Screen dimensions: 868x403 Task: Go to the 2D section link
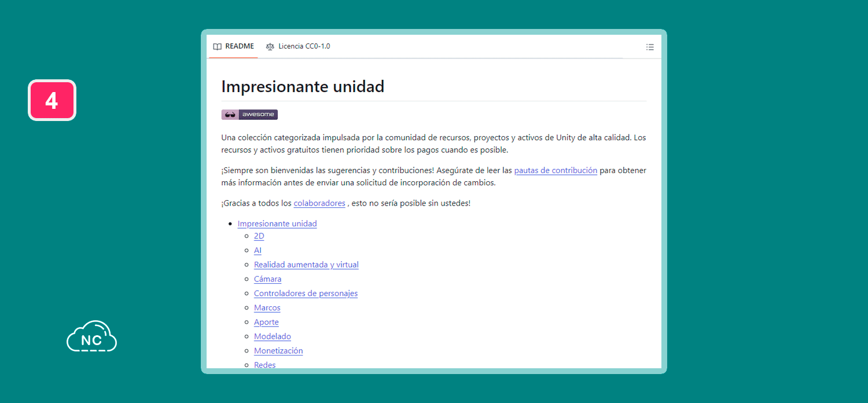[x=259, y=236]
